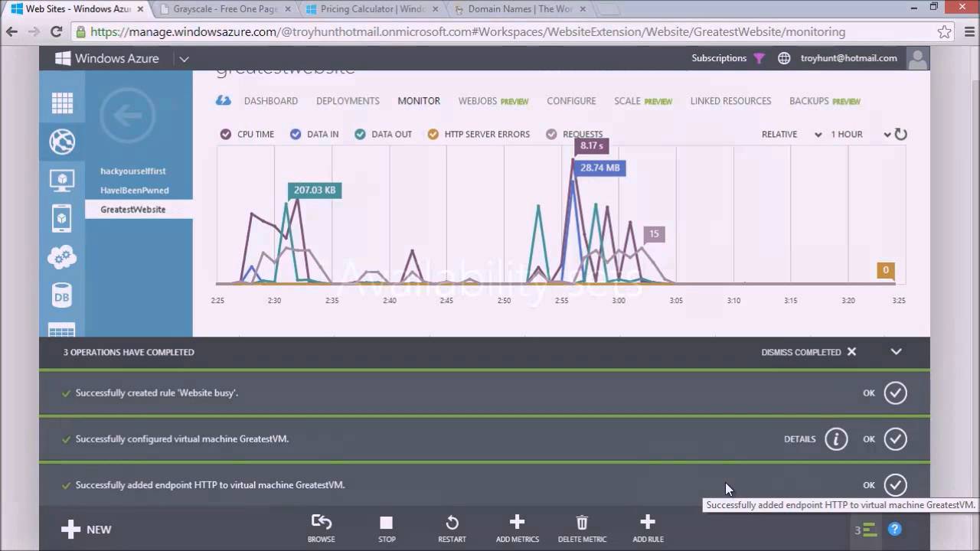Image resolution: width=980 pixels, height=551 pixels.
Task: Click the NEW button
Action: pyautogui.click(x=87, y=530)
